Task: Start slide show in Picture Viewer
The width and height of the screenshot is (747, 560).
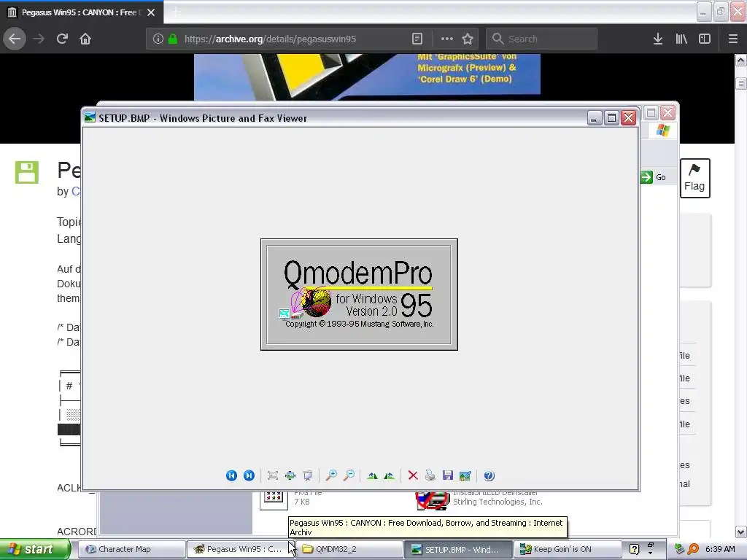Action: [308, 475]
